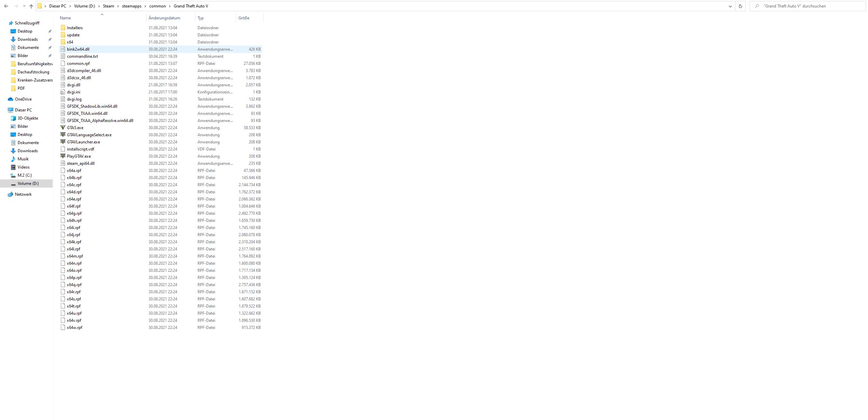The image size is (868, 420).
Task: Open the Installers folder
Action: click(x=74, y=28)
